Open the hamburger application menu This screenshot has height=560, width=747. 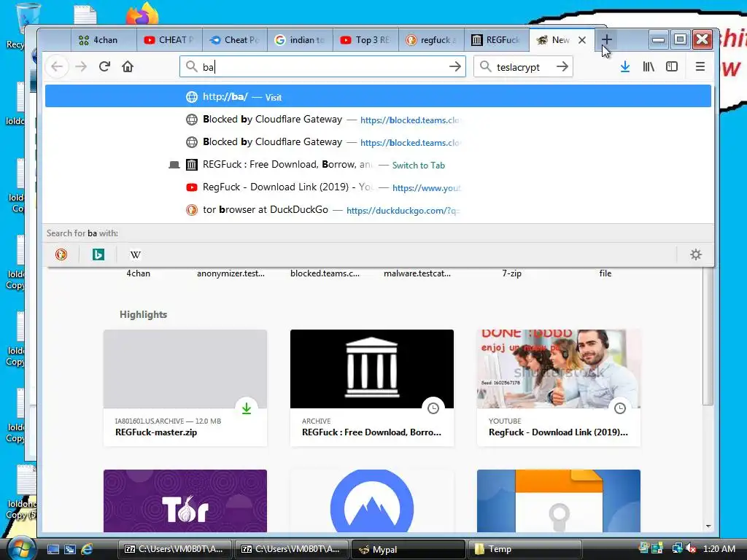point(700,66)
